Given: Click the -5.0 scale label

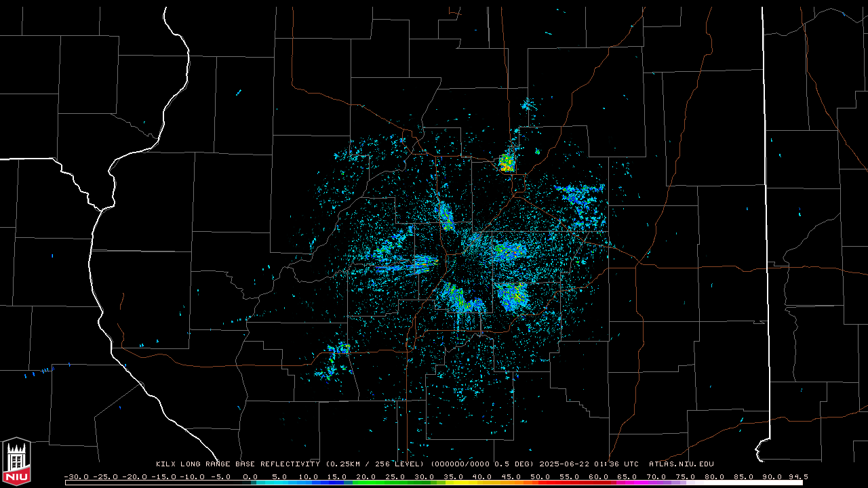Looking at the screenshot, I should pyautogui.click(x=222, y=476).
